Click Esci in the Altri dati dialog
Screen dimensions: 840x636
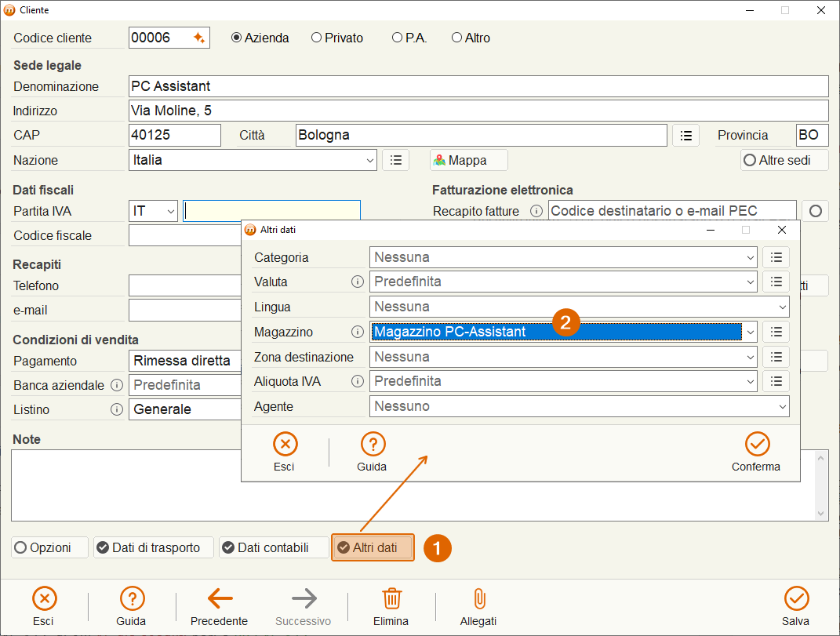(285, 452)
